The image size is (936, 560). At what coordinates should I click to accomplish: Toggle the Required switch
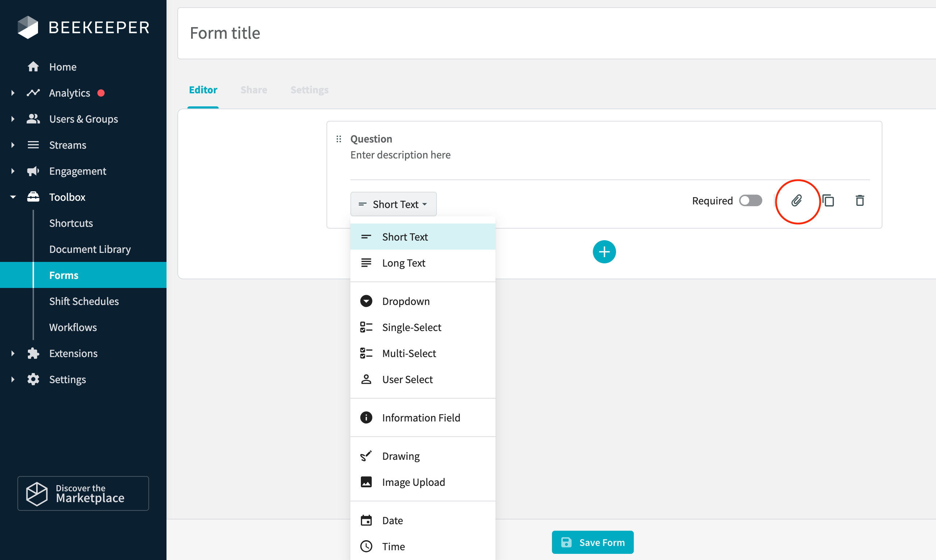pyautogui.click(x=750, y=200)
